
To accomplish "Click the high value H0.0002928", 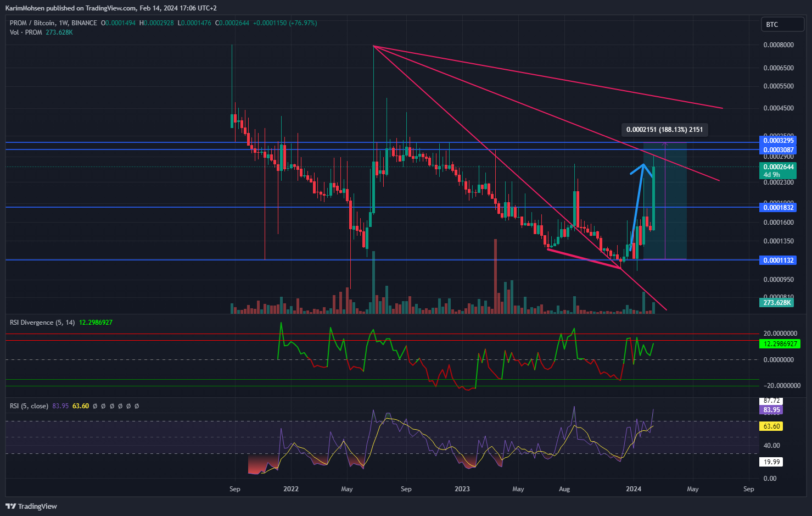I will 156,23.
